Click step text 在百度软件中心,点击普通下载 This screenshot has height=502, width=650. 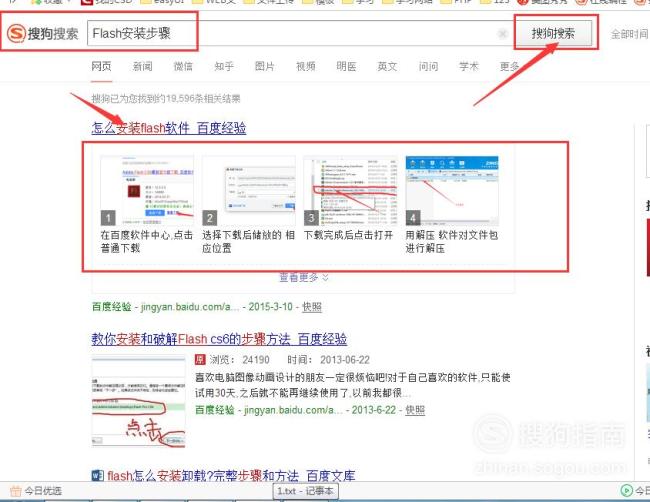click(147, 241)
